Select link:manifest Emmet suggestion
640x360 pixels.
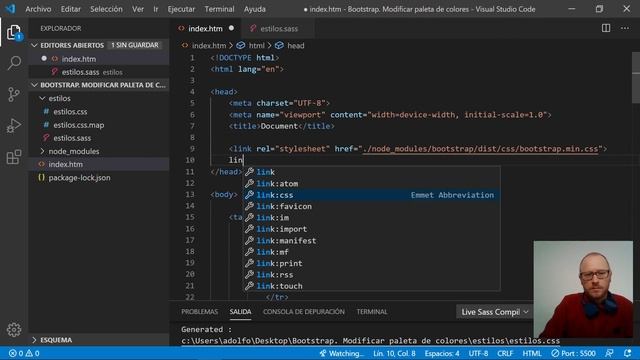pyautogui.click(x=371, y=240)
